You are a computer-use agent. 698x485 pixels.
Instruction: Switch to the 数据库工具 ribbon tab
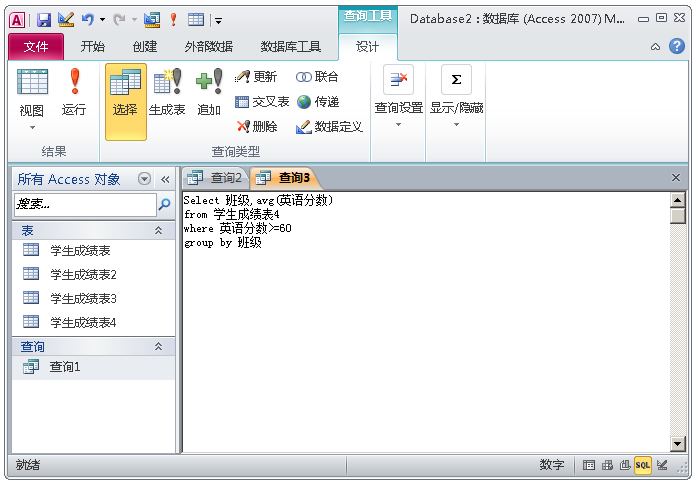pyautogui.click(x=290, y=46)
